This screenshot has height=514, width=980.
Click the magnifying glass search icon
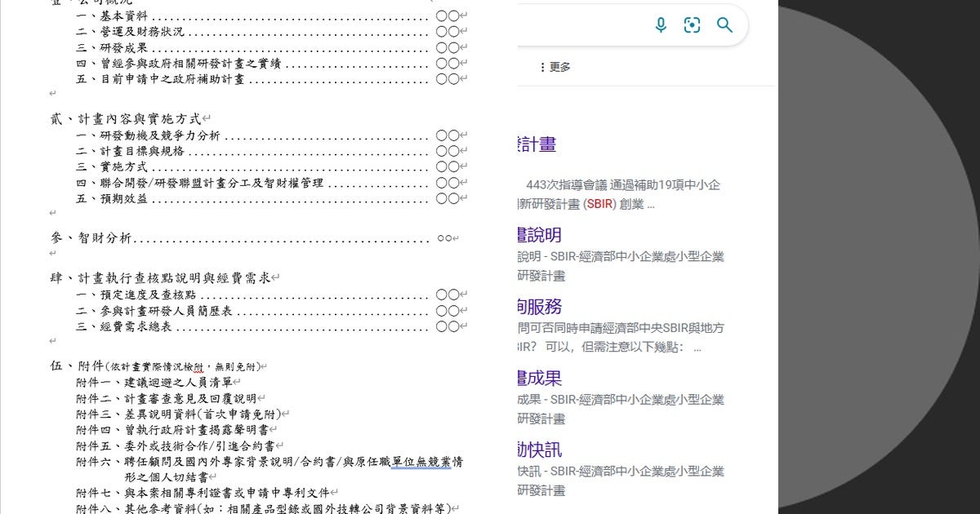click(x=725, y=24)
